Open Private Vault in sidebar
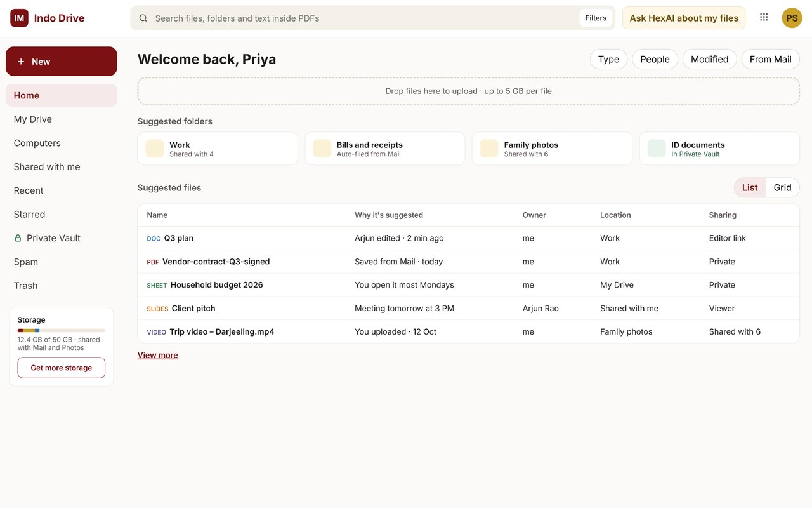812x508 pixels. click(62, 238)
